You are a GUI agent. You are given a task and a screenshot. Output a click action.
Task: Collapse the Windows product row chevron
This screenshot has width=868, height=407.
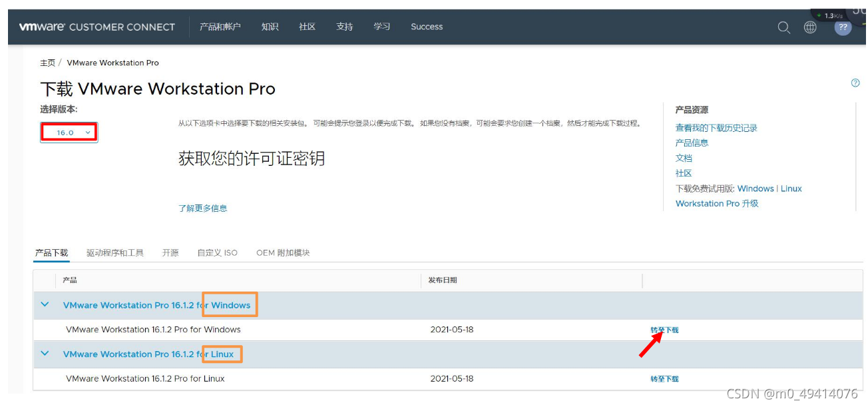45,304
